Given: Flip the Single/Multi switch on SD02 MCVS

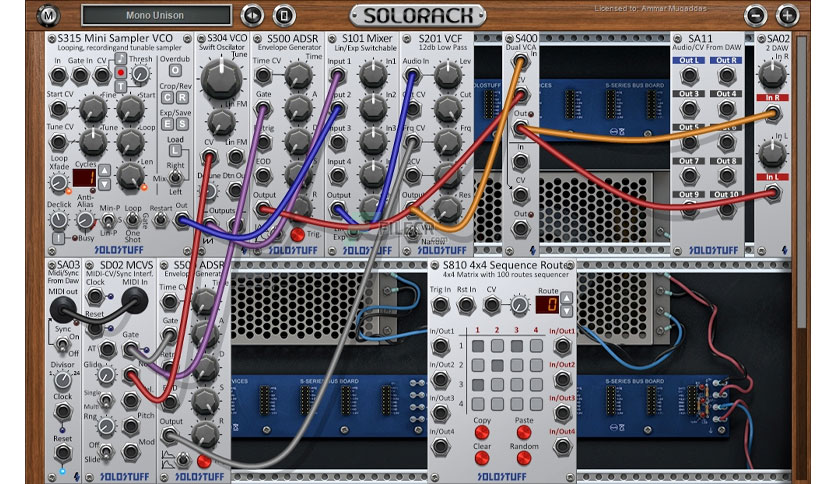Looking at the screenshot, I should click(x=106, y=400).
